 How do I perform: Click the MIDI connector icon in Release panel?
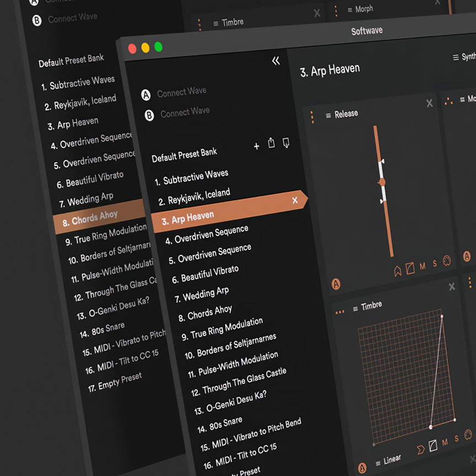(447, 261)
